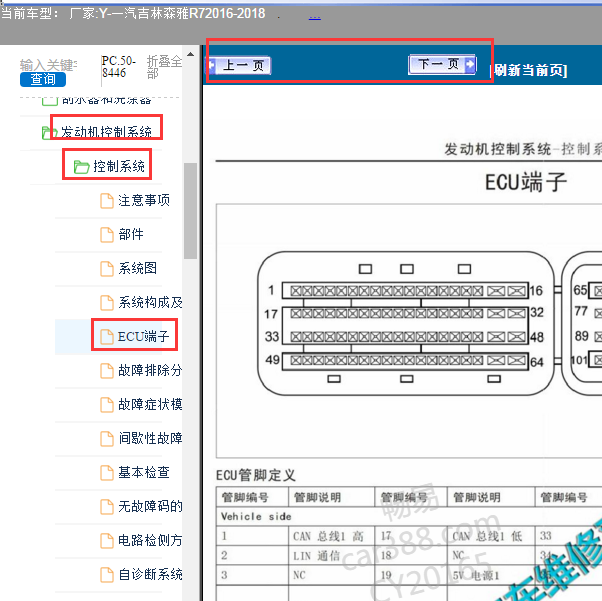
Task: Click the document icon beside 部件
Action: click(107, 235)
